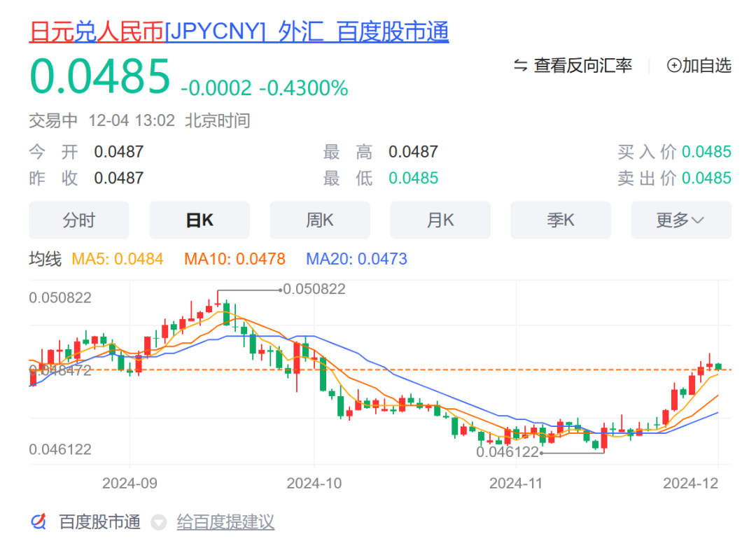Click the 最高 value 0.0487
Viewport: 756px width, 541px height.
(413, 152)
